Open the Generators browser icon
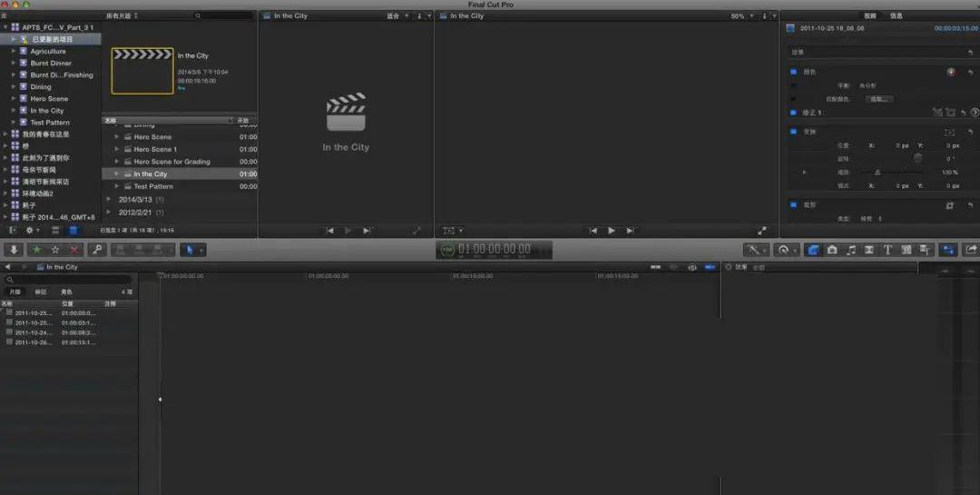This screenshot has width=980, height=495. point(906,250)
